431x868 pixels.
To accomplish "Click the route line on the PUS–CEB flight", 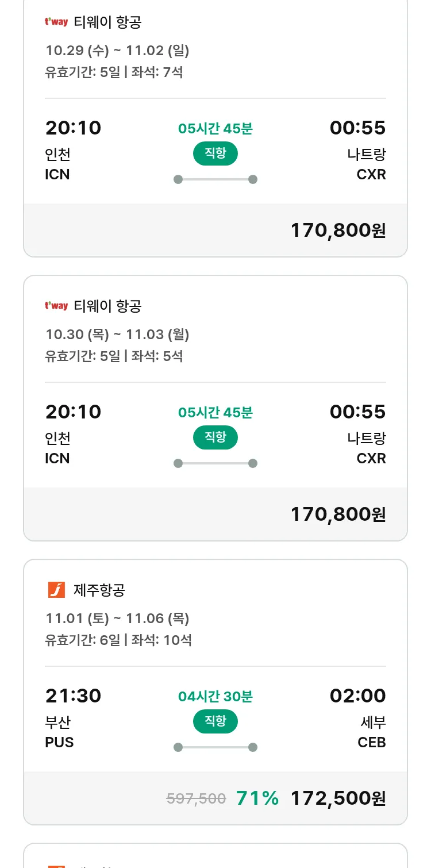I will pos(215,747).
